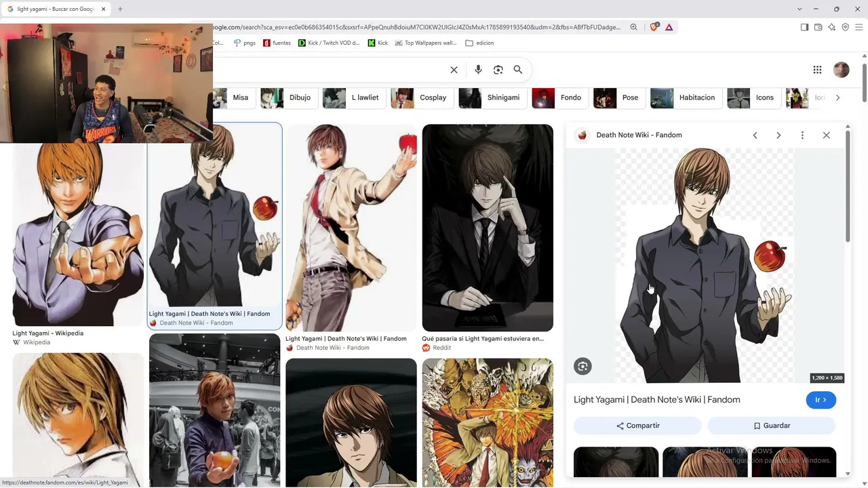
Task: Open the three-dot options in the preview panel
Action: coord(802,135)
